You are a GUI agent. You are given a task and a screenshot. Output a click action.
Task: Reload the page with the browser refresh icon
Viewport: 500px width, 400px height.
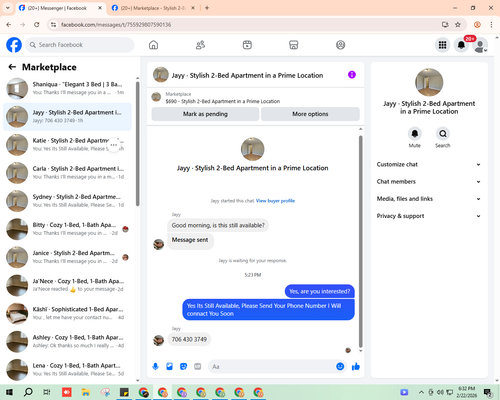(x=37, y=24)
